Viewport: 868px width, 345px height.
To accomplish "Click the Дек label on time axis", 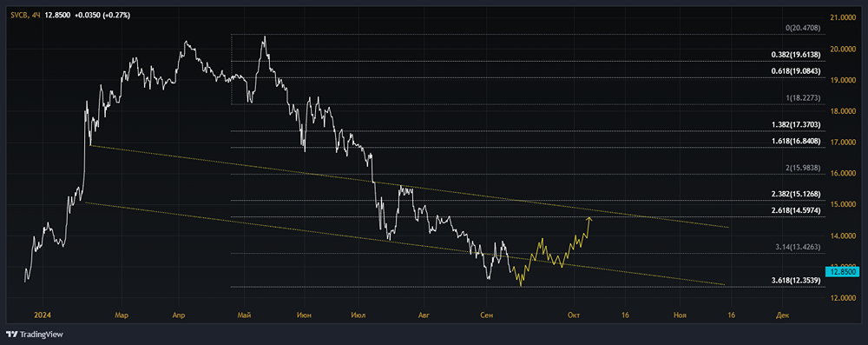I will [782, 315].
